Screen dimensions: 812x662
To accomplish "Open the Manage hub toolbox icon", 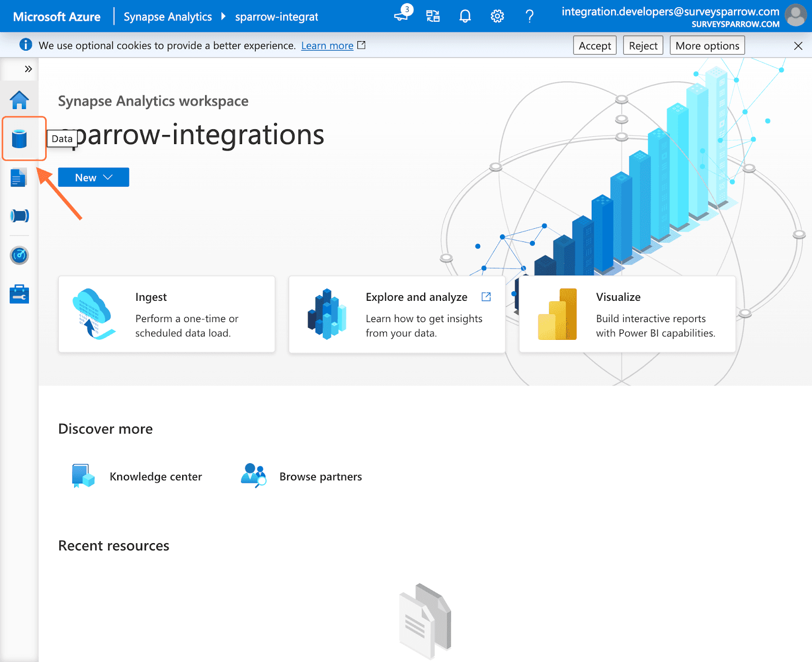I will [x=19, y=294].
